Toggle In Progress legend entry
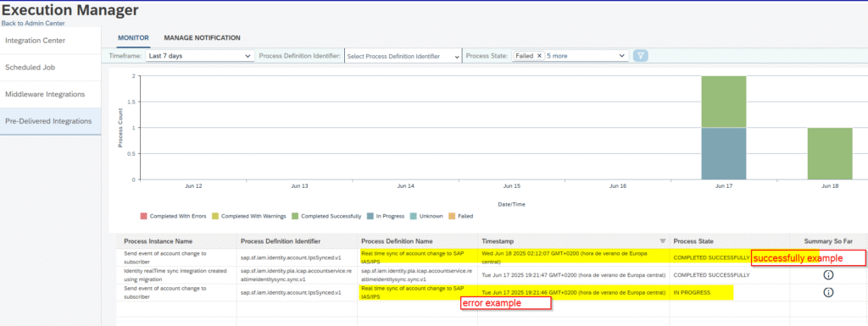Viewport: 868px width, 326px height. pos(386,216)
